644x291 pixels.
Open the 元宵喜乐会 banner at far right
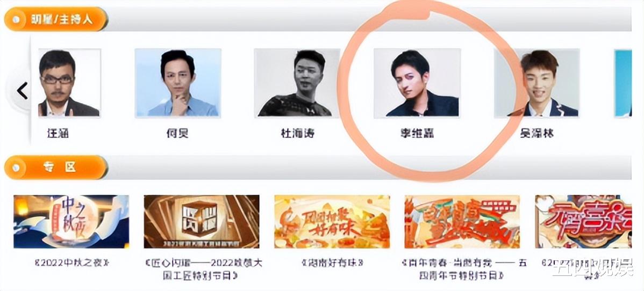583,222
